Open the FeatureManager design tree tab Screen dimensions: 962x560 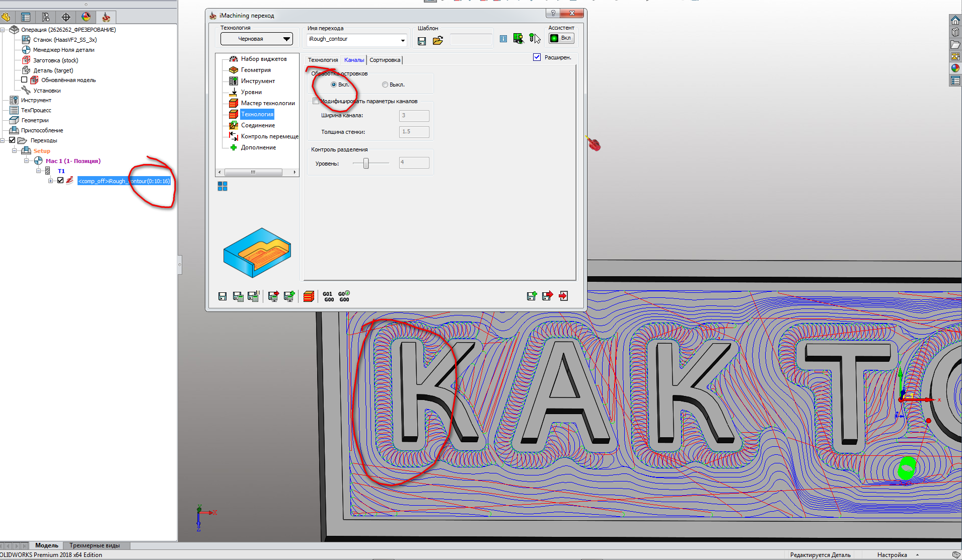[6, 17]
